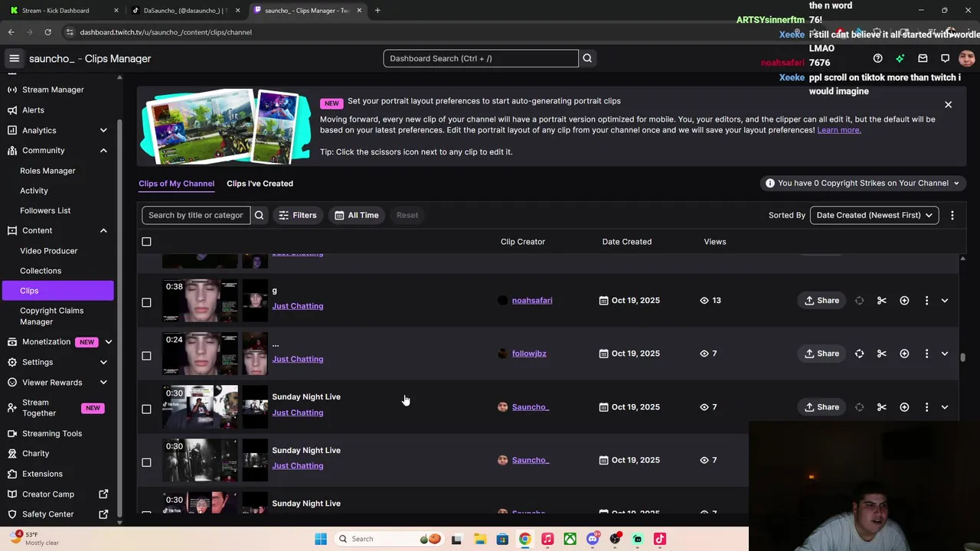Click the Windows Start button
Image resolution: width=980 pixels, height=551 pixels.
(x=321, y=539)
